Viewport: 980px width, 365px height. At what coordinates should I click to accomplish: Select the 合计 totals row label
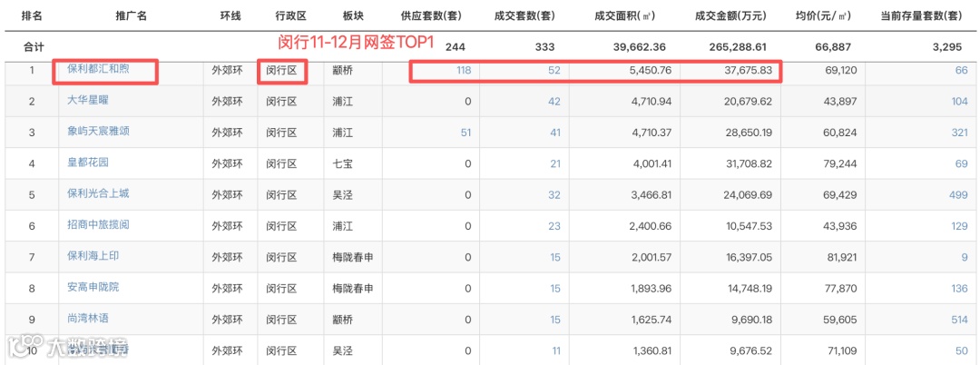coord(34,46)
